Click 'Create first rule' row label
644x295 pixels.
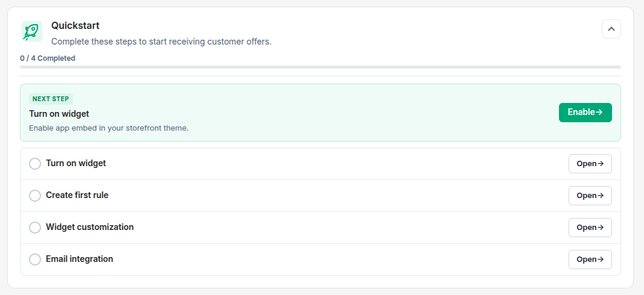pyautogui.click(x=77, y=195)
